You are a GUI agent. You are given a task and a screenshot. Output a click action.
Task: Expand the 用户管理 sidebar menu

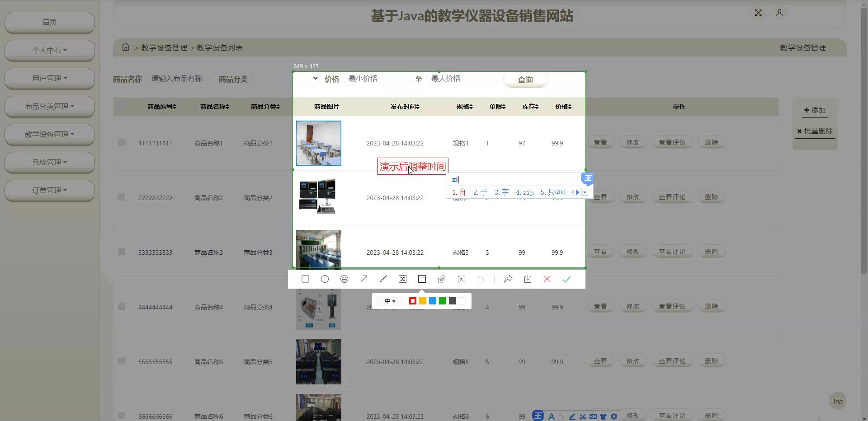(50, 78)
